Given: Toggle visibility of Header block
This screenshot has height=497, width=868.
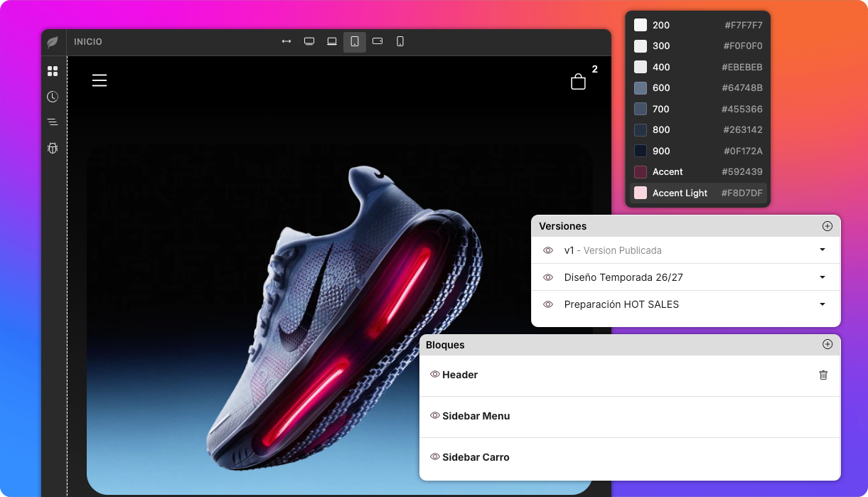Looking at the screenshot, I should click(435, 374).
